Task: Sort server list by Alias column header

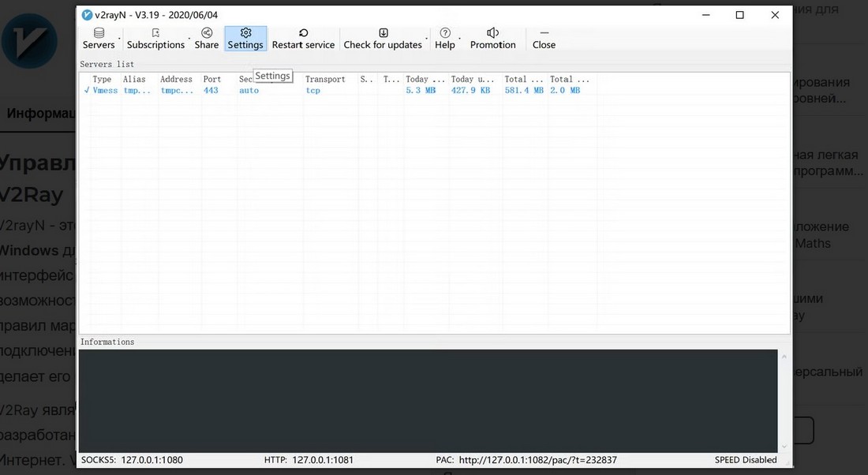Action: pyautogui.click(x=134, y=79)
